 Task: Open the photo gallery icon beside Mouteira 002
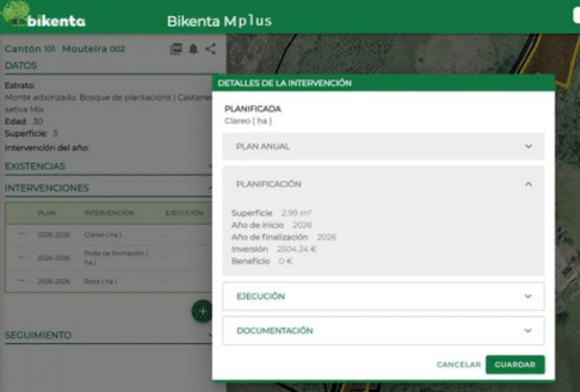coord(176,49)
